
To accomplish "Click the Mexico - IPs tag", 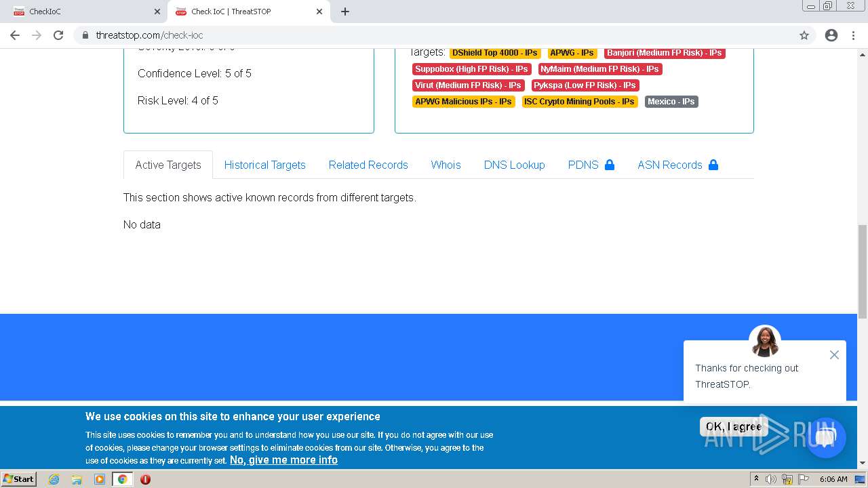I will (x=671, y=102).
